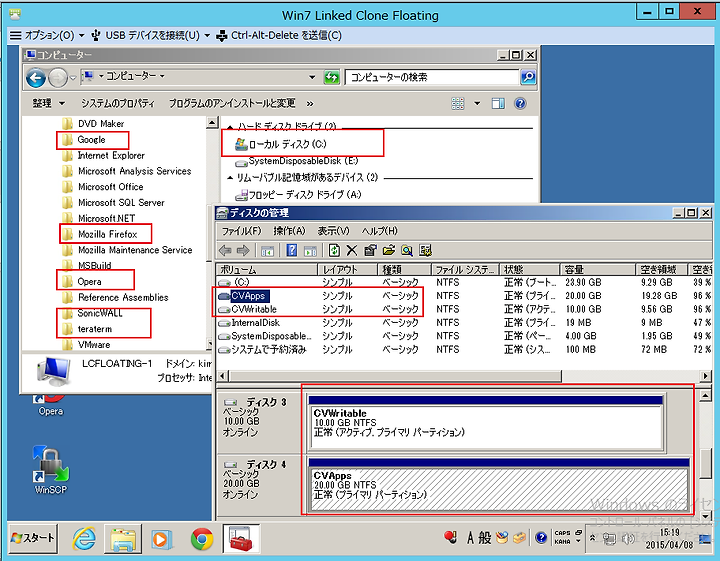Click Disk Management back arrow toolbar icon

point(225,250)
